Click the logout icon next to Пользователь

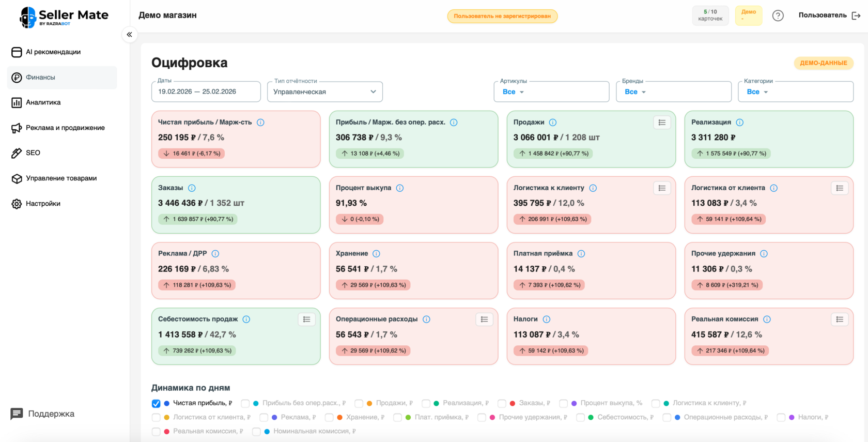[856, 16]
